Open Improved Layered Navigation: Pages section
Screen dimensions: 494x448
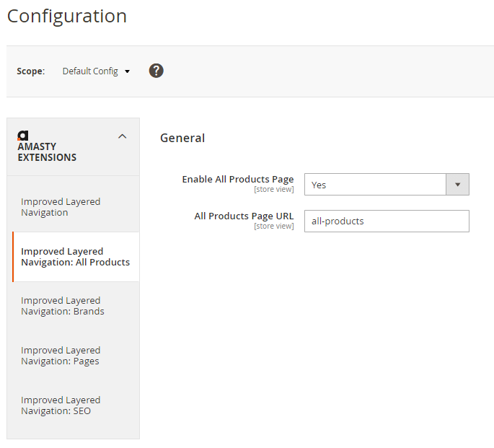61,356
